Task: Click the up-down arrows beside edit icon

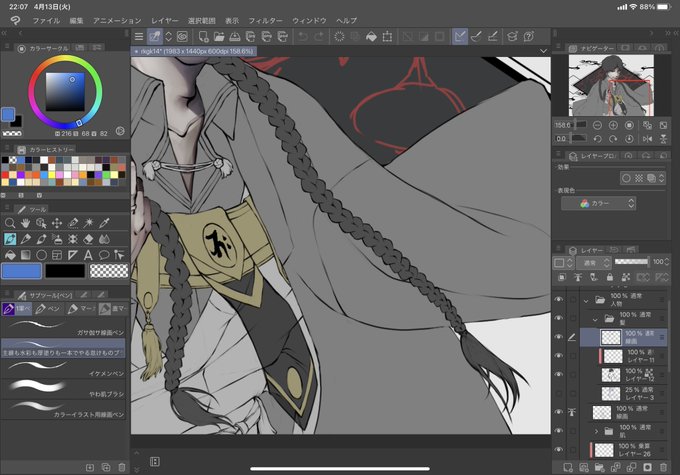Action: [x=169, y=37]
